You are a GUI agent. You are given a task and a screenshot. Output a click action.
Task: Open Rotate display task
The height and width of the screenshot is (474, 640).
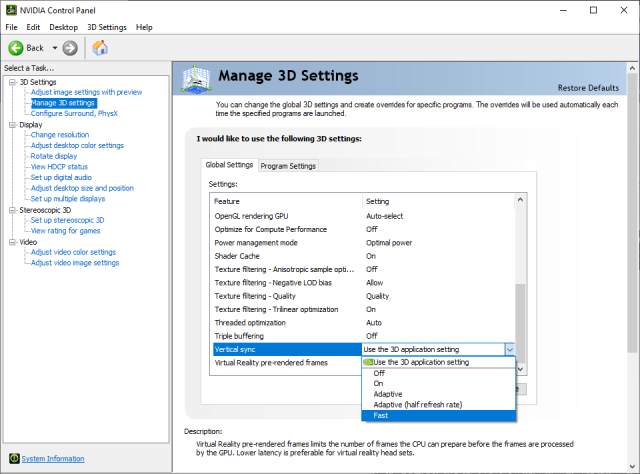point(54,156)
